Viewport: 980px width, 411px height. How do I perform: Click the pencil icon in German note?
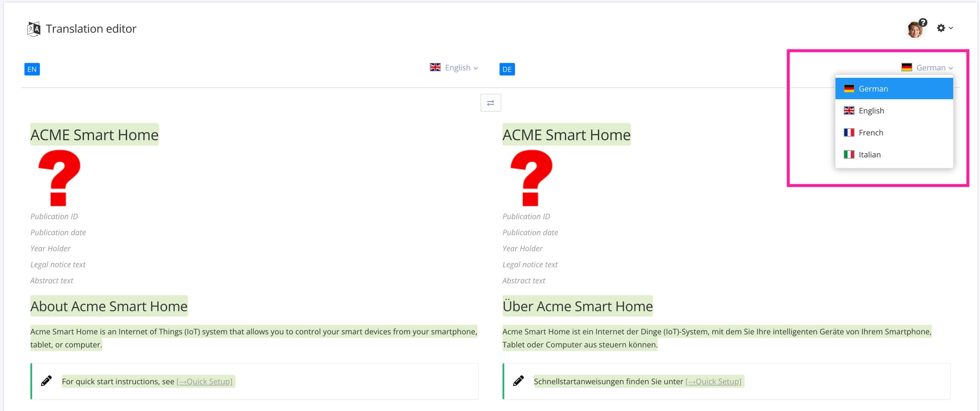tap(518, 381)
